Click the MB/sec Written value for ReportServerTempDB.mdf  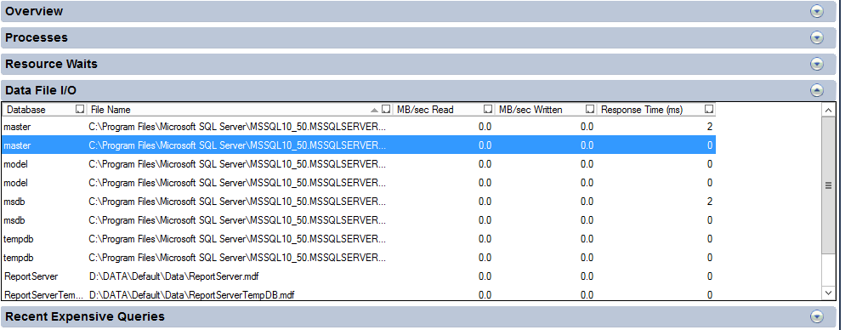pos(587,295)
